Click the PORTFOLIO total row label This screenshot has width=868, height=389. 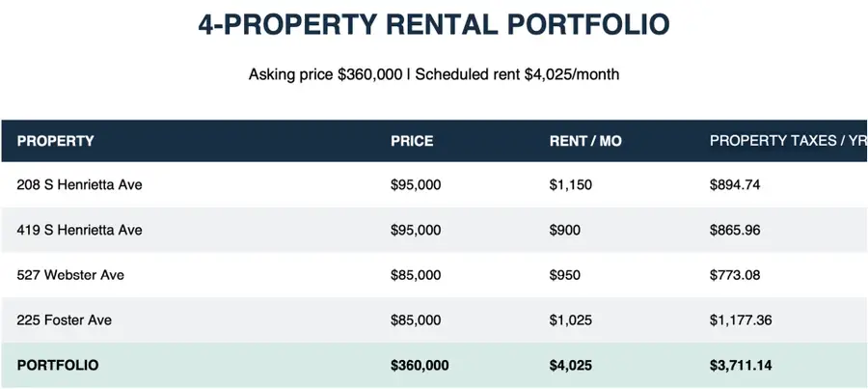coord(58,365)
